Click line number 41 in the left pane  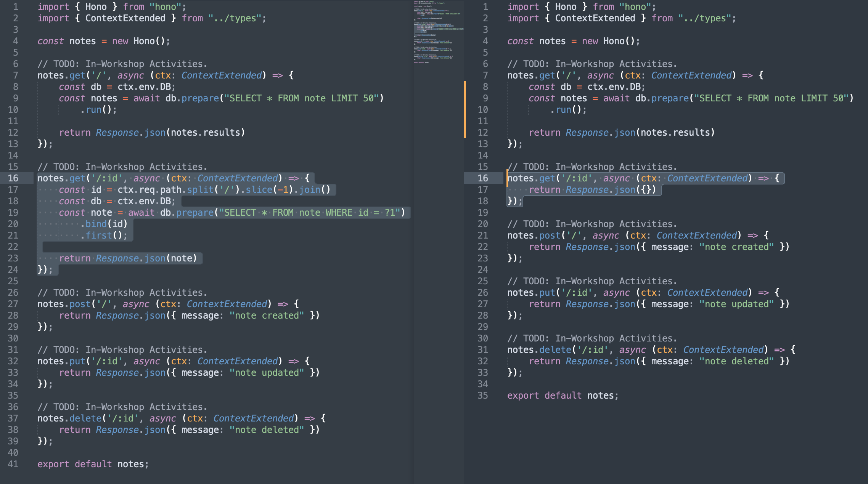coord(13,464)
